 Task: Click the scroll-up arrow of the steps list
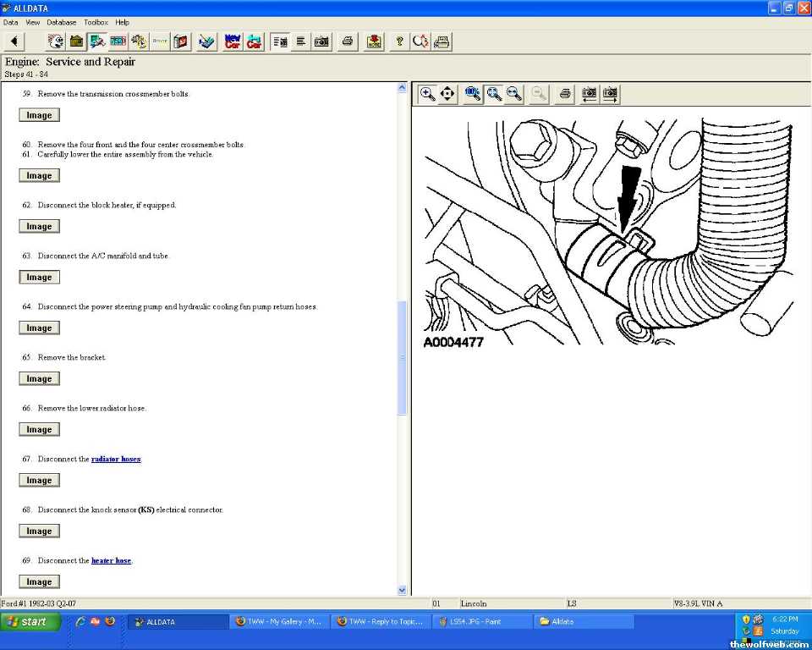[x=402, y=87]
